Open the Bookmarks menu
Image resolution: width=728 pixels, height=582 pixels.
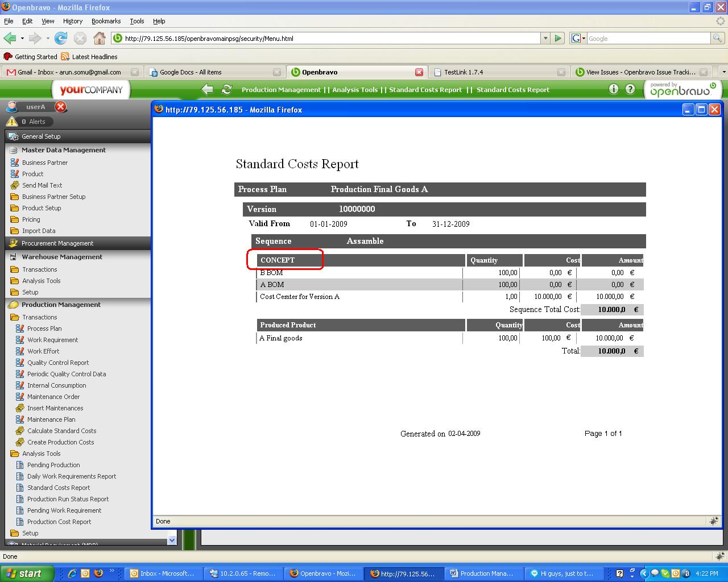click(106, 21)
